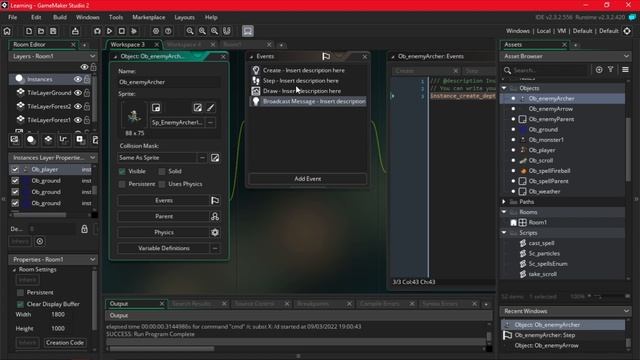Collapse the Instances Layer Properties dropdown
The image size is (640, 360).
pos(93,158)
